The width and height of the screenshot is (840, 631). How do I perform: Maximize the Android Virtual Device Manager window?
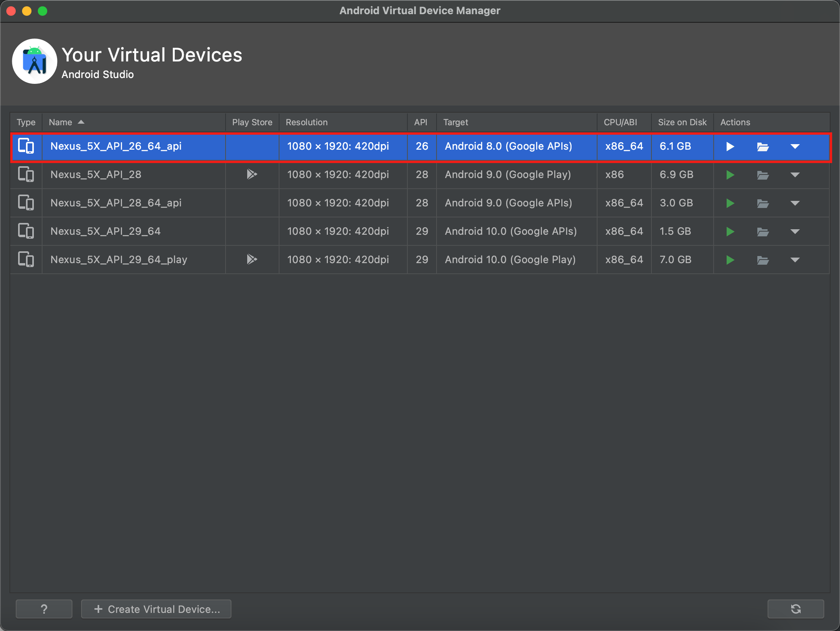point(43,11)
